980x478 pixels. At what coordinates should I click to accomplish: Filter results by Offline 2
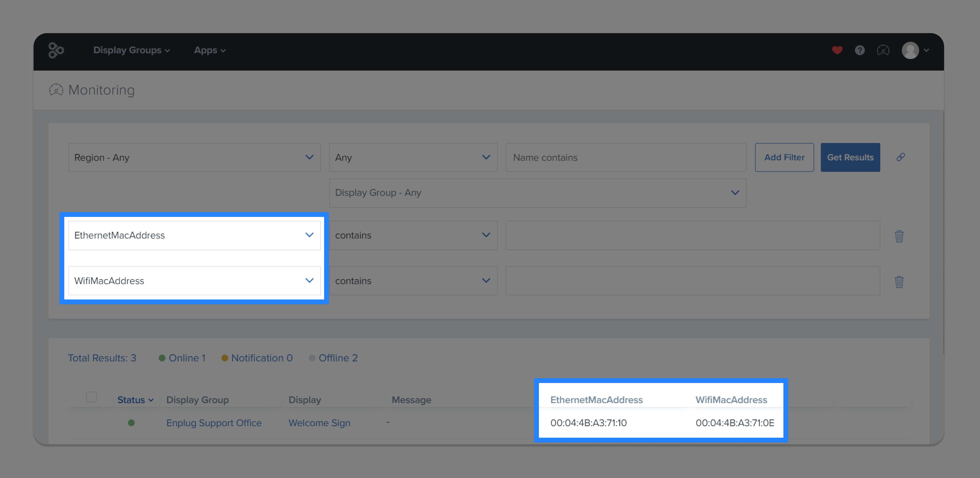coord(333,358)
